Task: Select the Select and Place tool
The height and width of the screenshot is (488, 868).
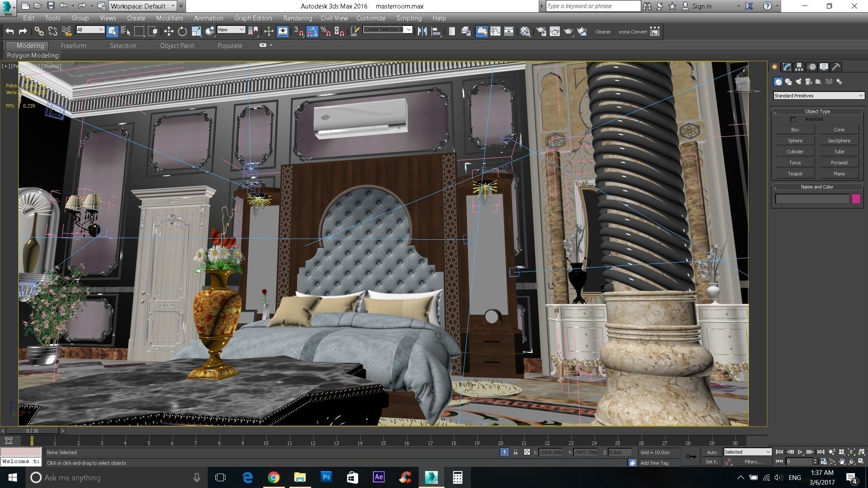Action: pos(210,31)
